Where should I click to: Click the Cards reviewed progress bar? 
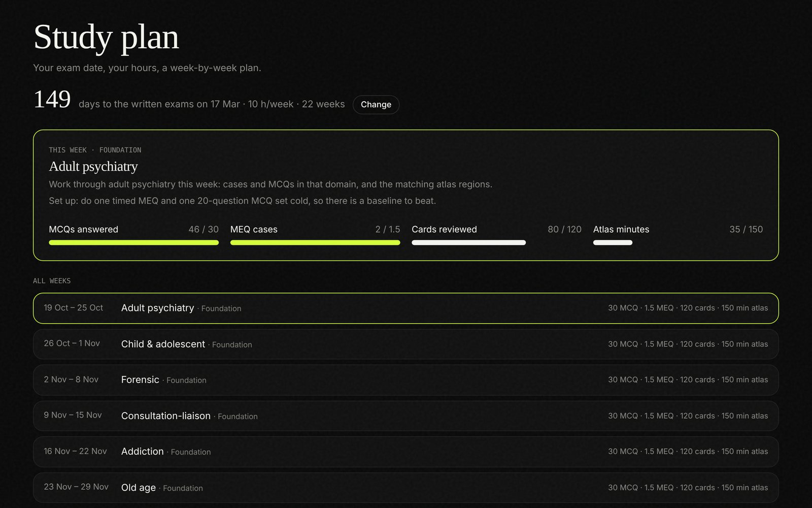pos(496,242)
